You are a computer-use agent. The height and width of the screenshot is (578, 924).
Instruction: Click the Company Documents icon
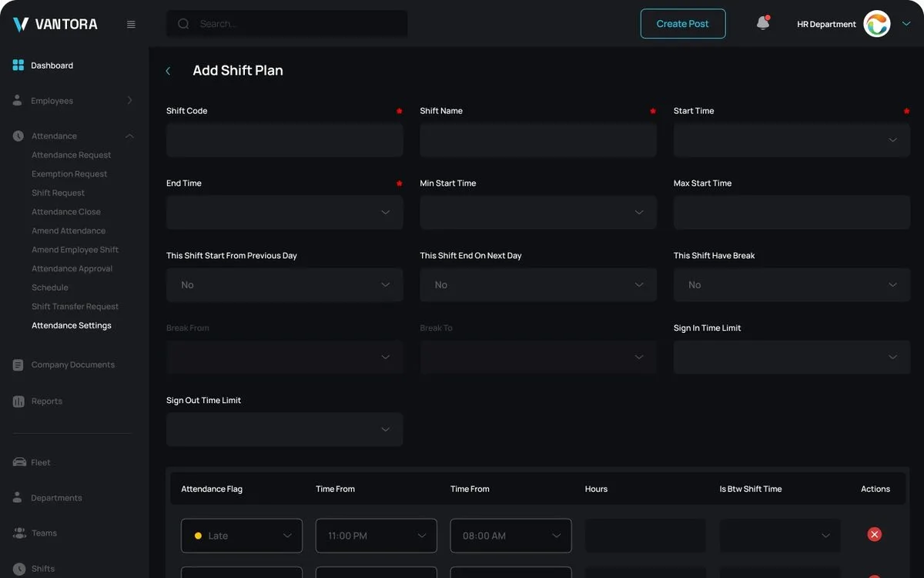tap(18, 365)
